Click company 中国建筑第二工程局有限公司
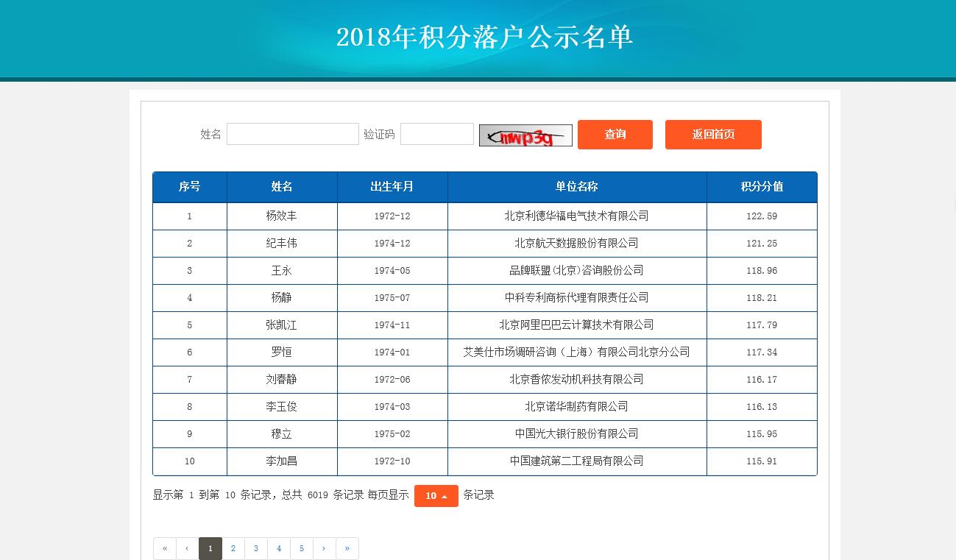 point(577,461)
